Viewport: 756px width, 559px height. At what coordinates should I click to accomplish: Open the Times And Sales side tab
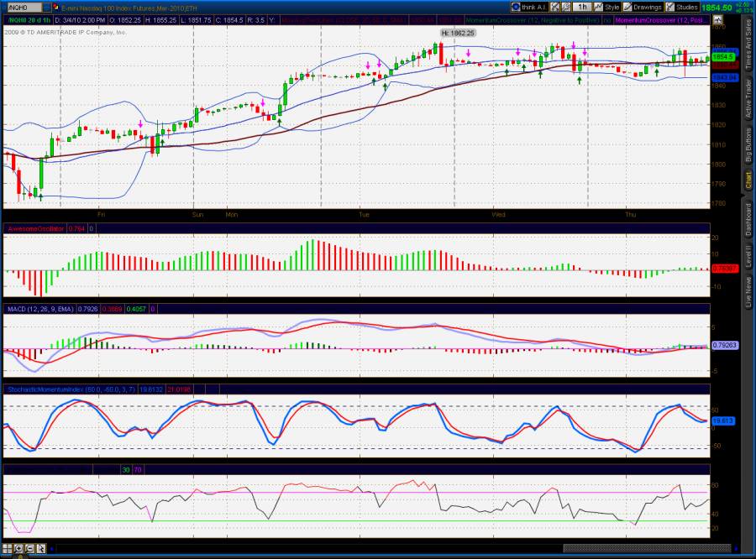pyautogui.click(x=748, y=44)
